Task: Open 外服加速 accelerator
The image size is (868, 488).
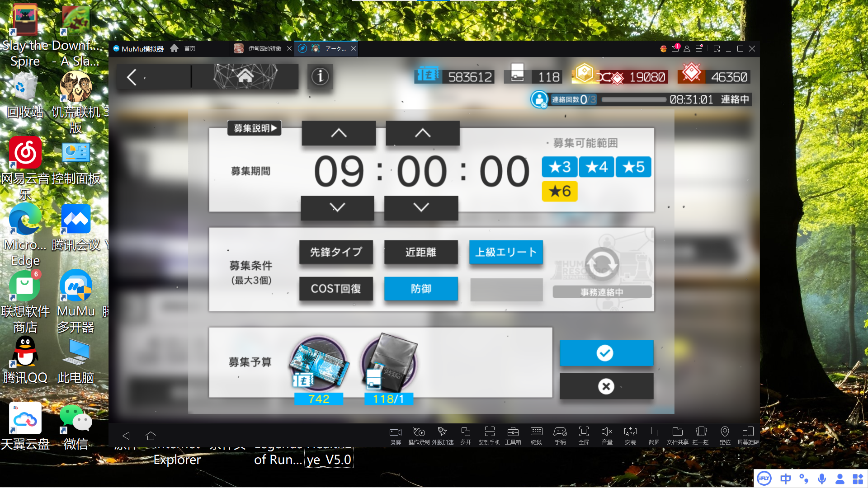Action: point(442,436)
